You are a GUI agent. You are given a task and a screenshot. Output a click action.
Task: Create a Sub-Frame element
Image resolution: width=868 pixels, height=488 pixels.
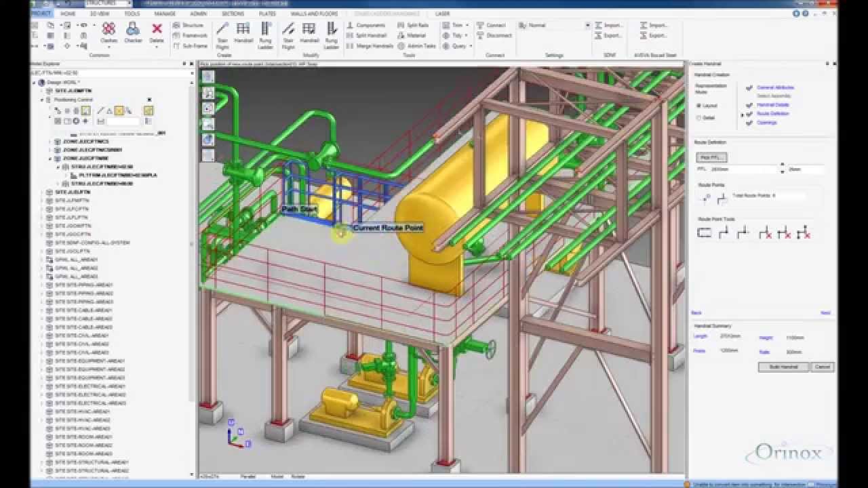190,45
